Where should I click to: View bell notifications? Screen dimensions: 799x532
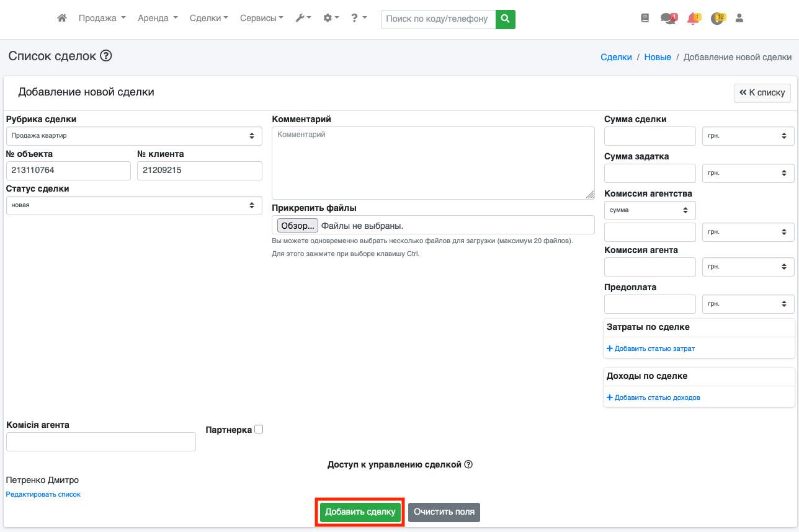pos(693,19)
